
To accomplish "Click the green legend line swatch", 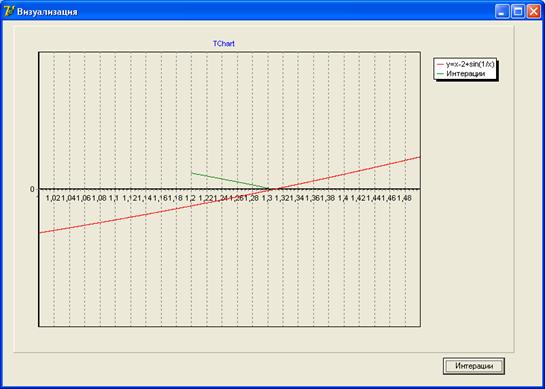I will click(440, 74).
